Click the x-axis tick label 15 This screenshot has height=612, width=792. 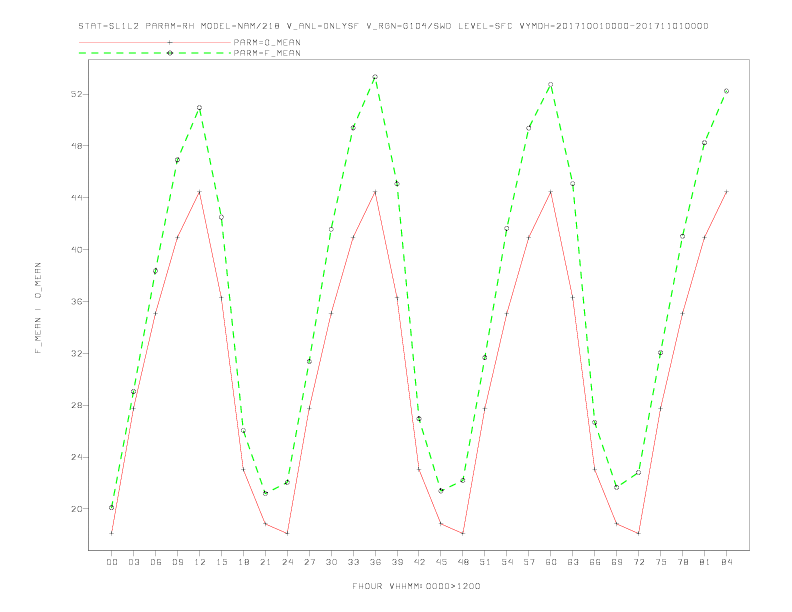[221, 562]
